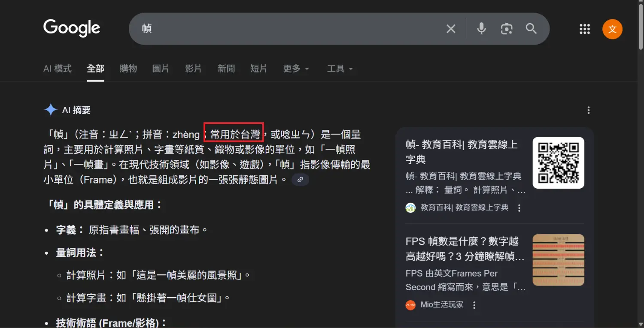644x328 pixels.
Task: Open 教育百科 result's three-dot menu
Action: [x=519, y=208]
